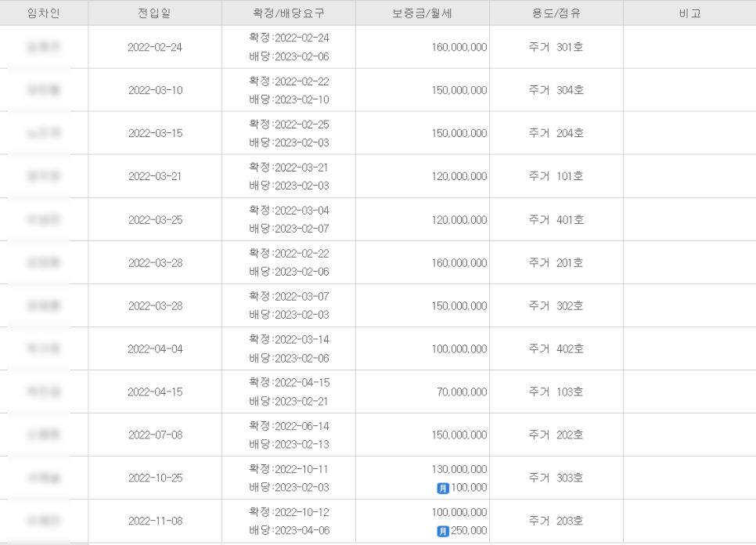Select the 전입일 column header

coord(155,13)
